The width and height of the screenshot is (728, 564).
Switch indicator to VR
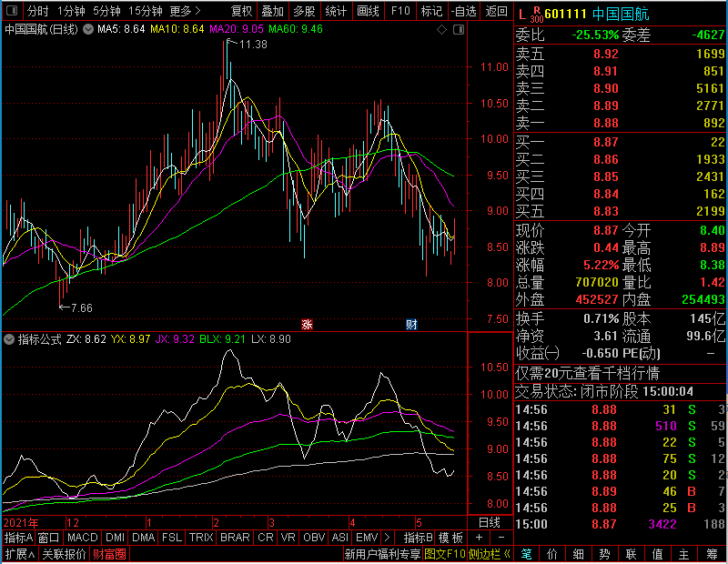click(x=288, y=538)
